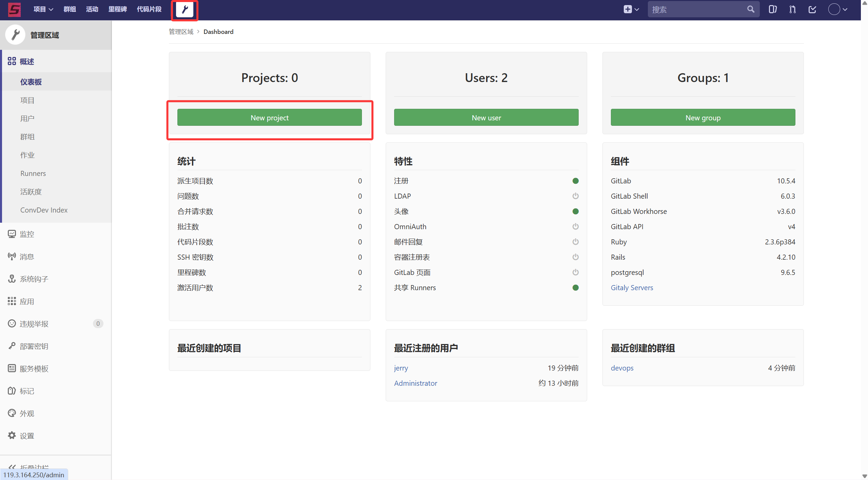The width and height of the screenshot is (868, 480).
Task: Click the user avatar circle
Action: pos(834,9)
